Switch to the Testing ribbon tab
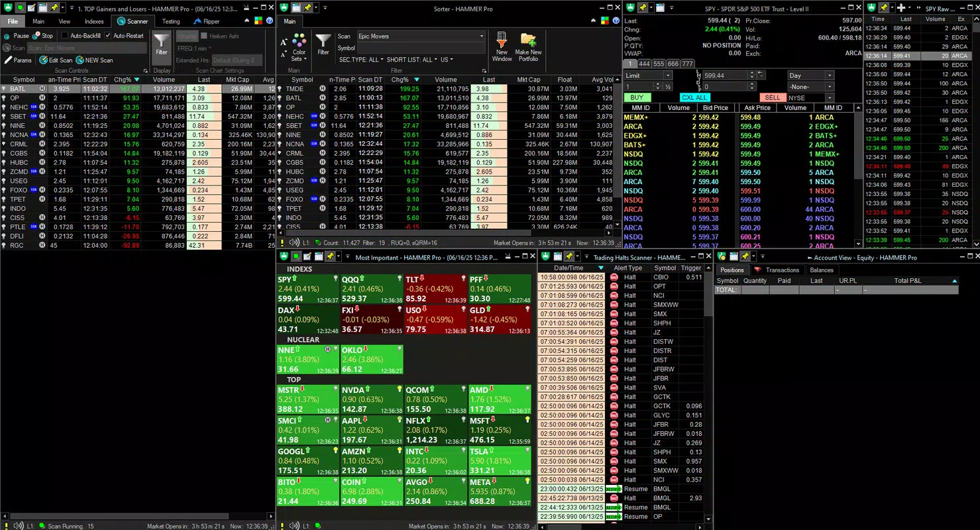980x530 pixels. click(171, 21)
